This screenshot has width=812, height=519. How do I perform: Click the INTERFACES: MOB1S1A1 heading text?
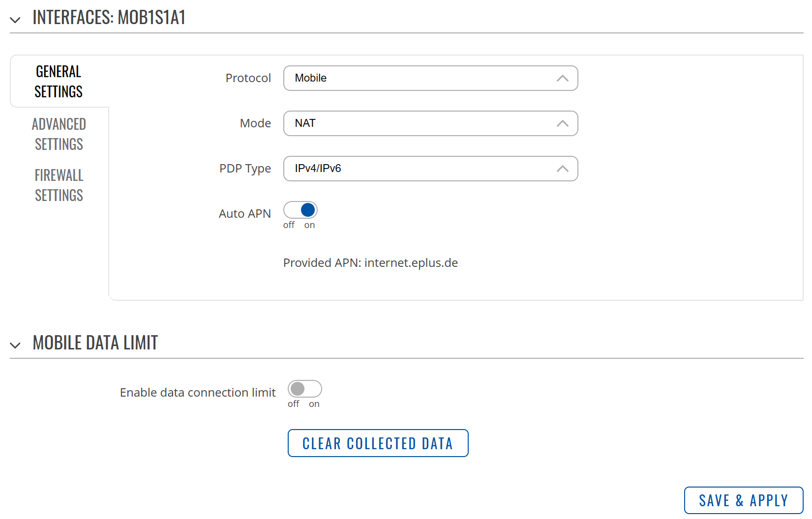click(109, 18)
